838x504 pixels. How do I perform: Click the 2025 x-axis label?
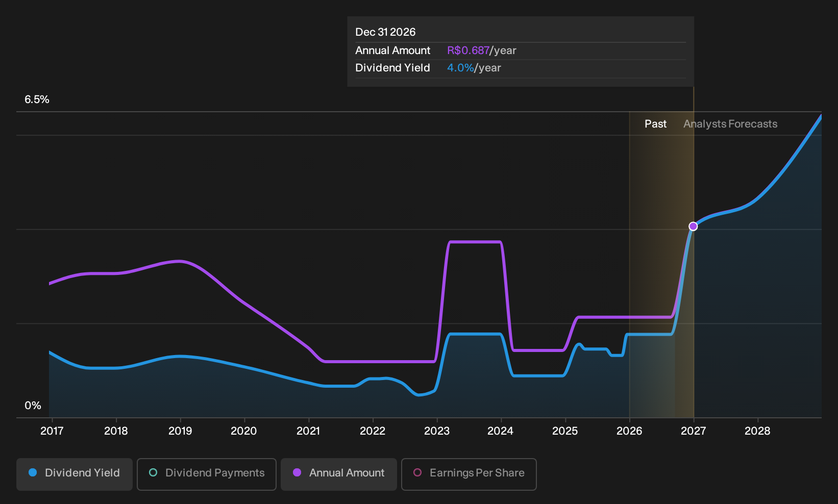(565, 431)
